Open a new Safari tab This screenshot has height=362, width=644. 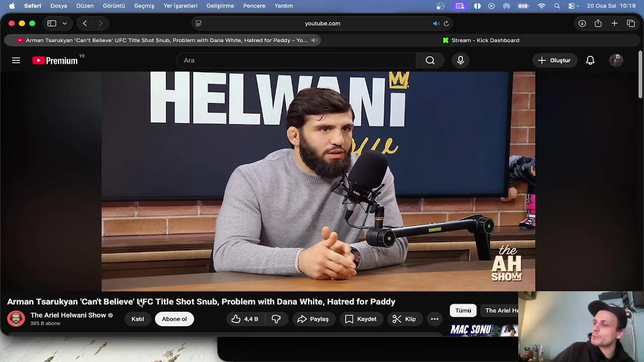click(614, 23)
